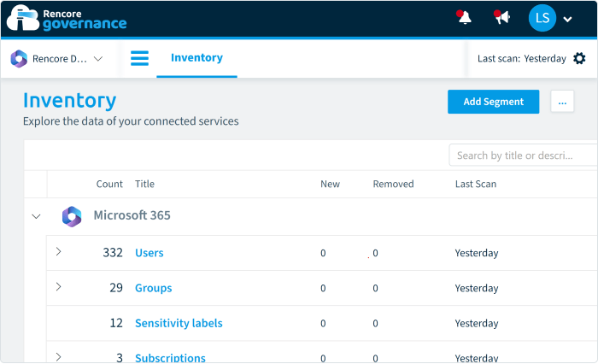Sort by the Last Scan column header
The image size is (598, 364).
[476, 184]
